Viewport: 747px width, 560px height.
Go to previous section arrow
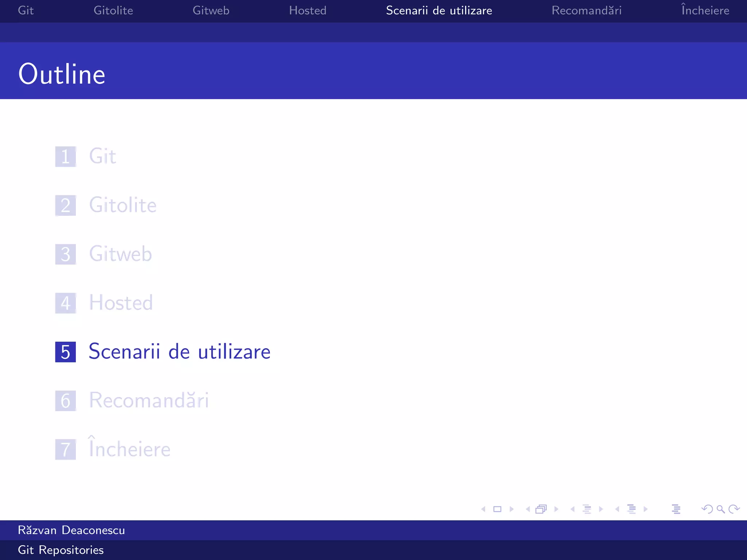tap(617, 509)
